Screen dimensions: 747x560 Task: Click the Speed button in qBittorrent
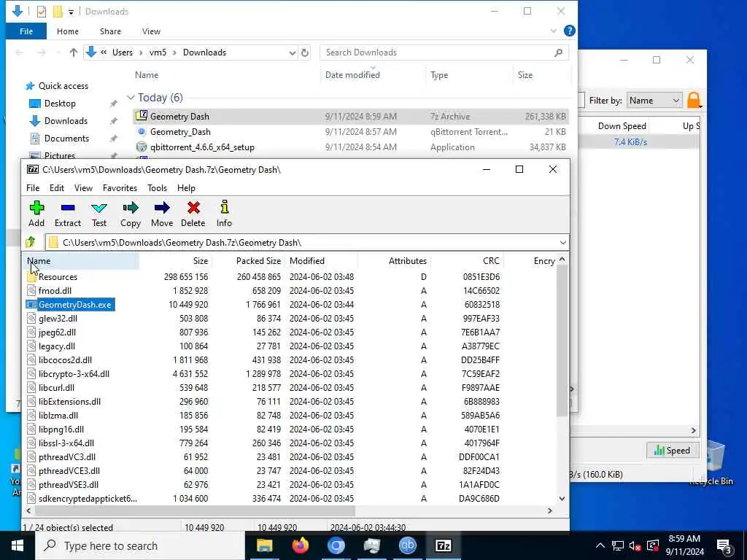672,450
